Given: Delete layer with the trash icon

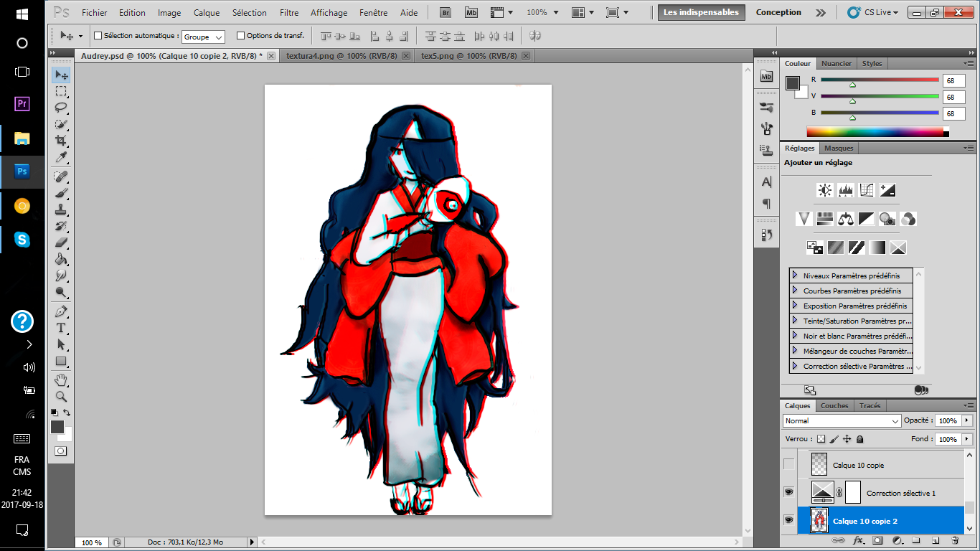Looking at the screenshot, I should coord(954,540).
